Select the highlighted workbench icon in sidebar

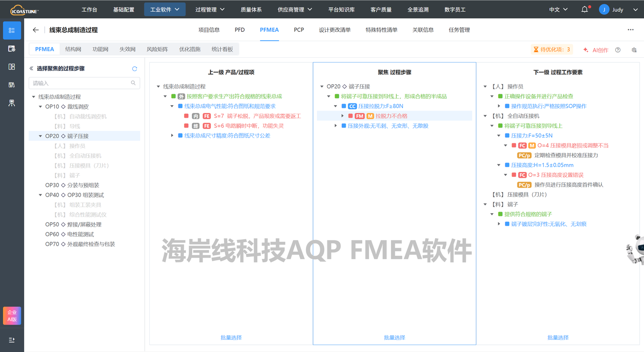pyautogui.click(x=12, y=30)
